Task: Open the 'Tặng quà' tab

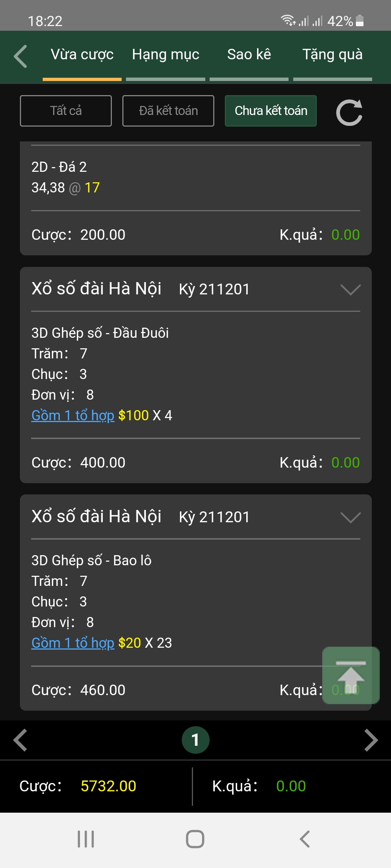Action: (332, 55)
